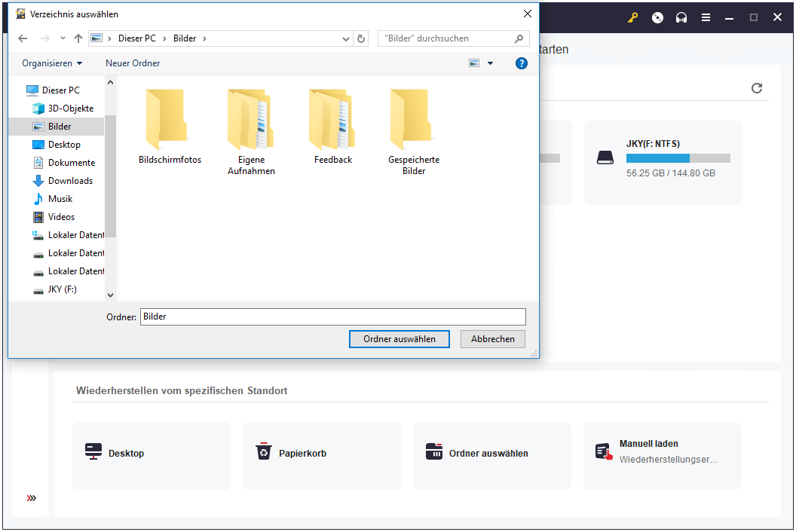Image resolution: width=796 pixels, height=532 pixels.
Task: Expand the address bar history dropdown
Action: tap(346, 38)
